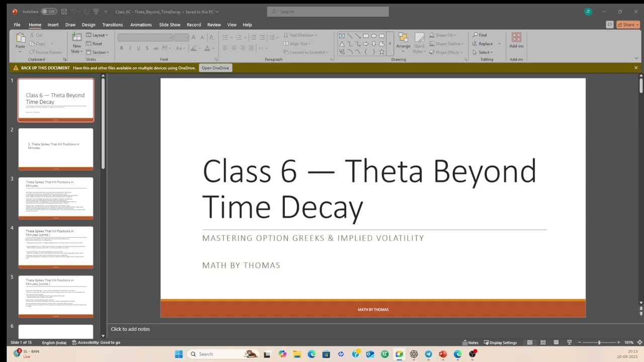Switch to the Slide Show tab
The image size is (644, 362).
click(x=170, y=25)
